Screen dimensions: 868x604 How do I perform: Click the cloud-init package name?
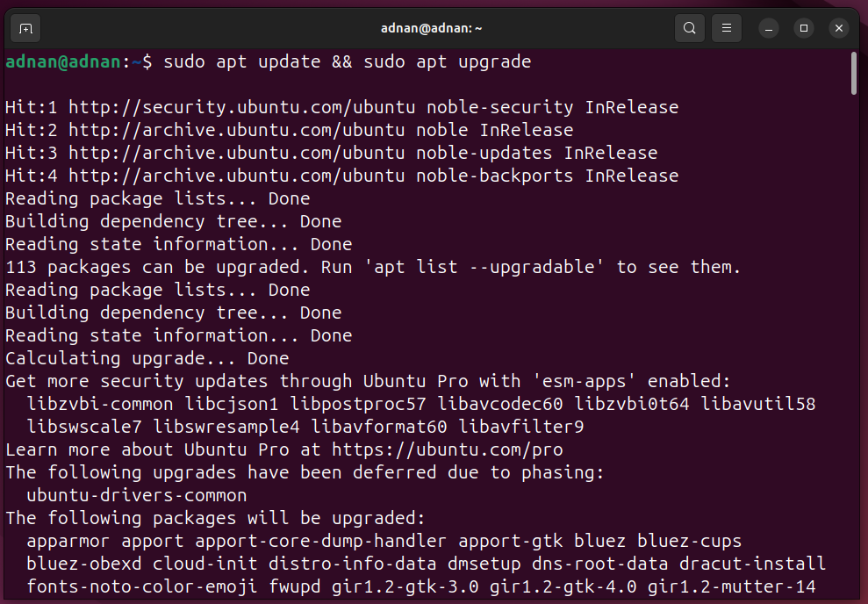tap(204, 564)
